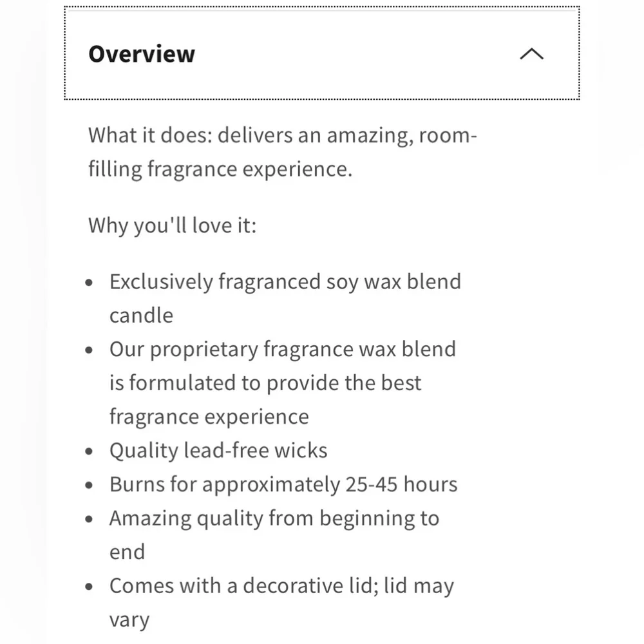The width and height of the screenshot is (644, 644).
Task: Click the Overview heading text
Action: (142, 54)
